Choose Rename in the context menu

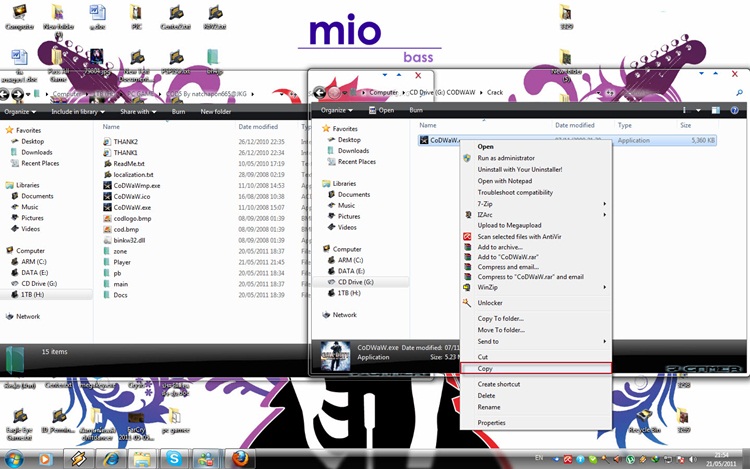536,407
